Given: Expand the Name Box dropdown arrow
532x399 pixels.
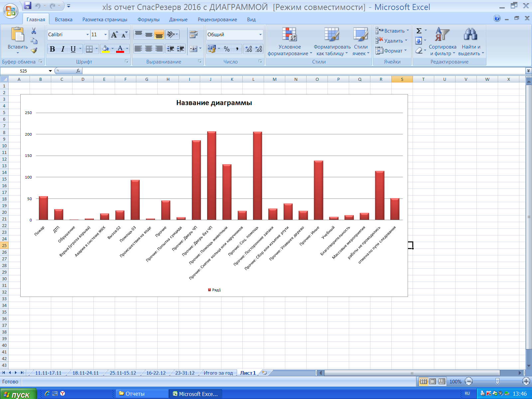Looking at the screenshot, I should [x=50, y=71].
